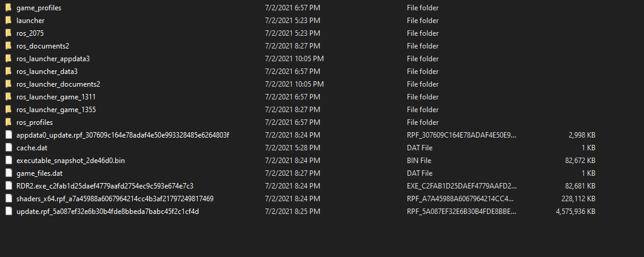The width and height of the screenshot is (644, 257).
Task: Click the shaders_x64.rpf file icon
Action: 8,198
